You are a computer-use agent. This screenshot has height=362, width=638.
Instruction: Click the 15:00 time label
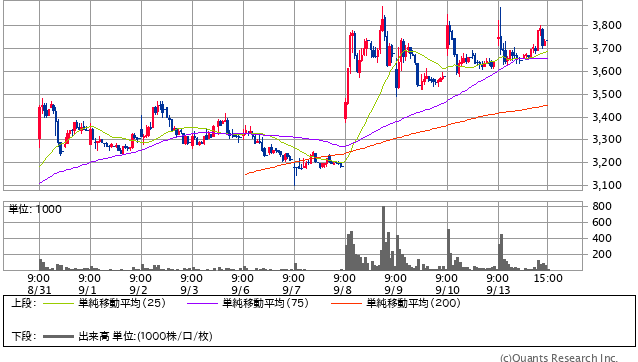click(x=548, y=278)
